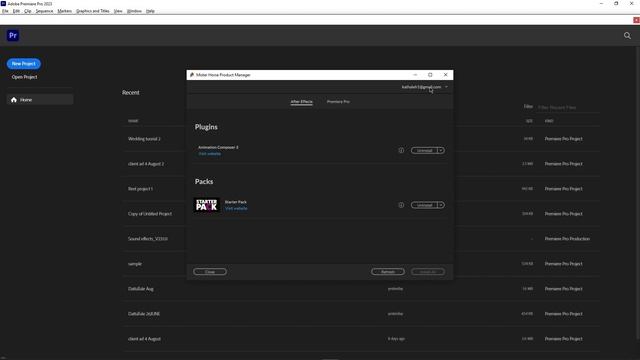Maximize the Product Manager dialog

(430, 75)
